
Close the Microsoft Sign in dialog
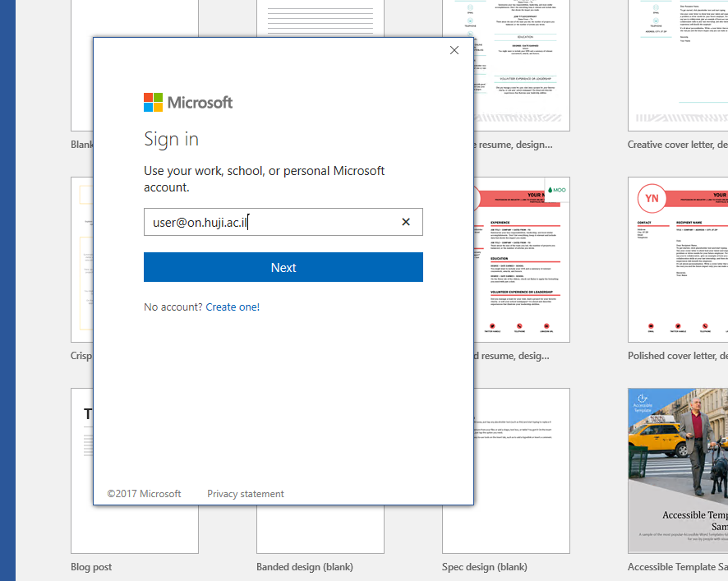tap(454, 50)
